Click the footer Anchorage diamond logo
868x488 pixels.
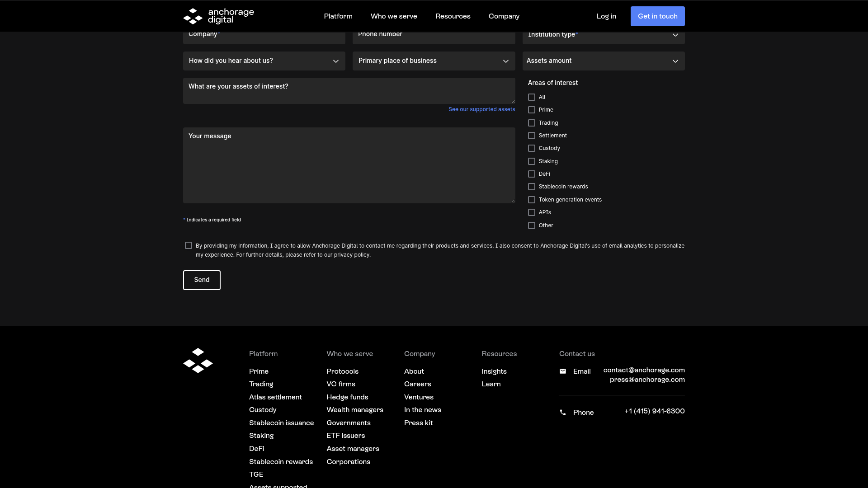point(198,361)
